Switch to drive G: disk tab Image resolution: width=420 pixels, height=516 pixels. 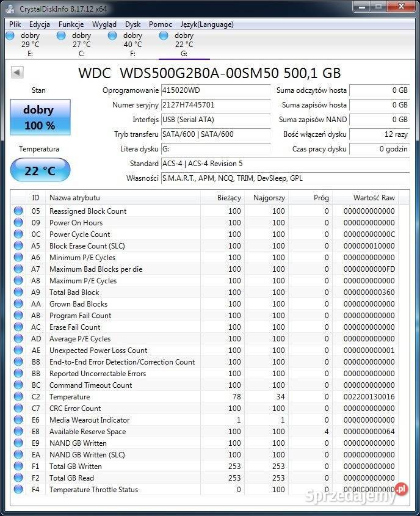183,44
